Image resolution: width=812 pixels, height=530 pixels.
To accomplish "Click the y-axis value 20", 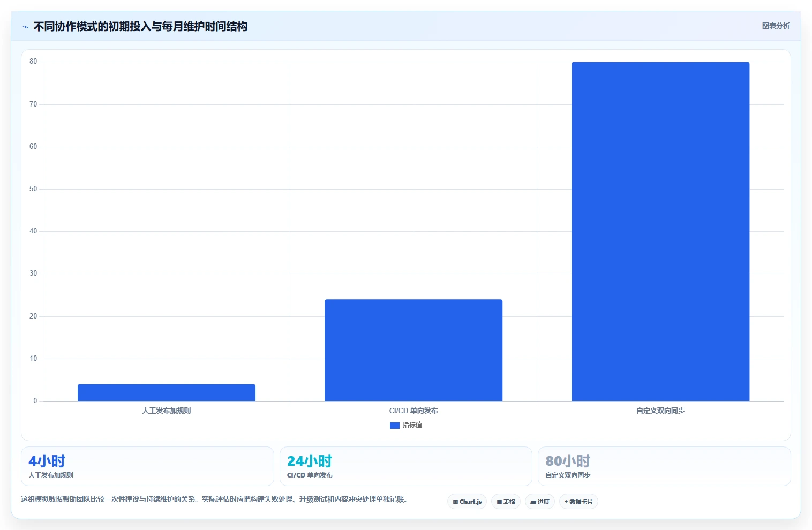I will [x=33, y=316].
